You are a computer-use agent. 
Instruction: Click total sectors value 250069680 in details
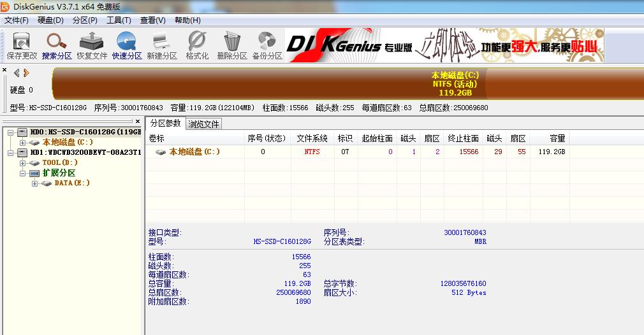293,293
